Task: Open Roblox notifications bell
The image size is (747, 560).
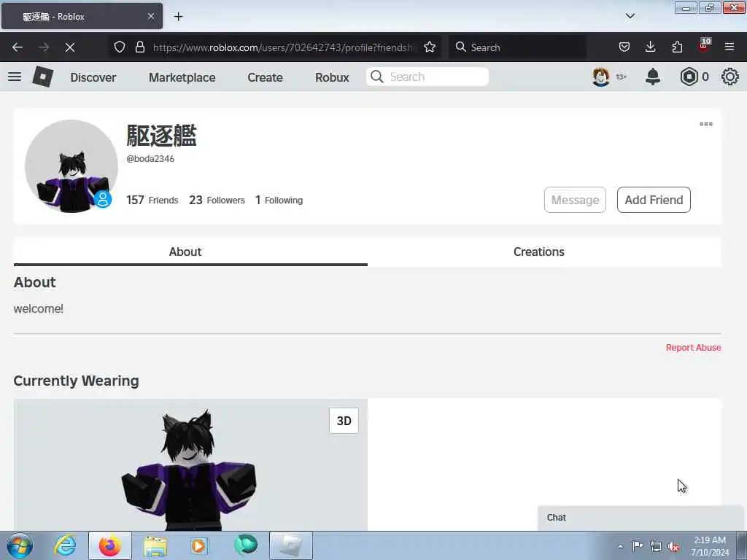Action: click(653, 77)
